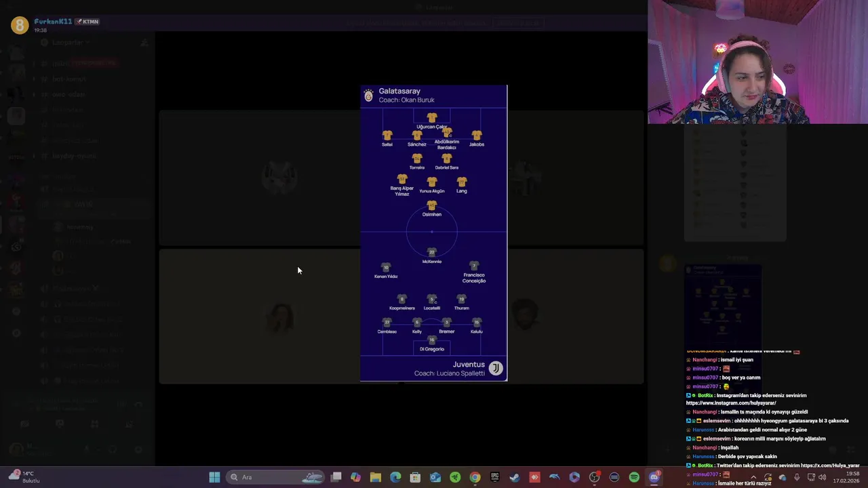Launch Microsoft Edge from the taskbar
The height and width of the screenshot is (488, 868).
point(395,477)
